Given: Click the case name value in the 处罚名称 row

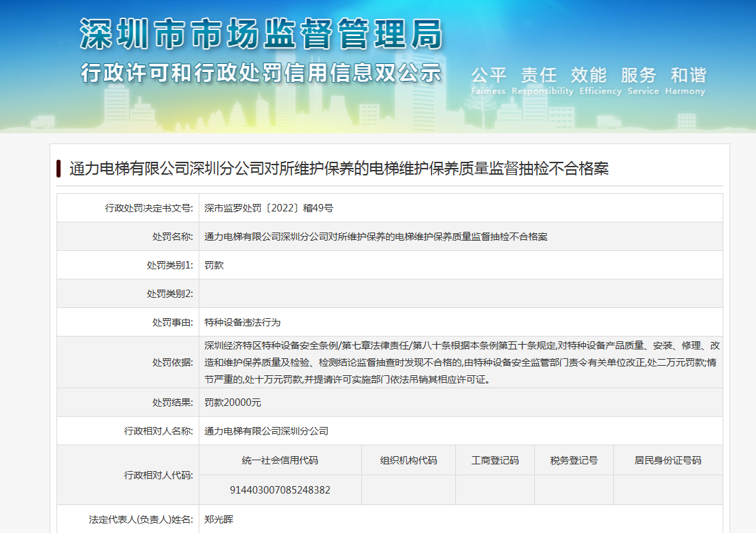Looking at the screenshot, I should point(376,237).
